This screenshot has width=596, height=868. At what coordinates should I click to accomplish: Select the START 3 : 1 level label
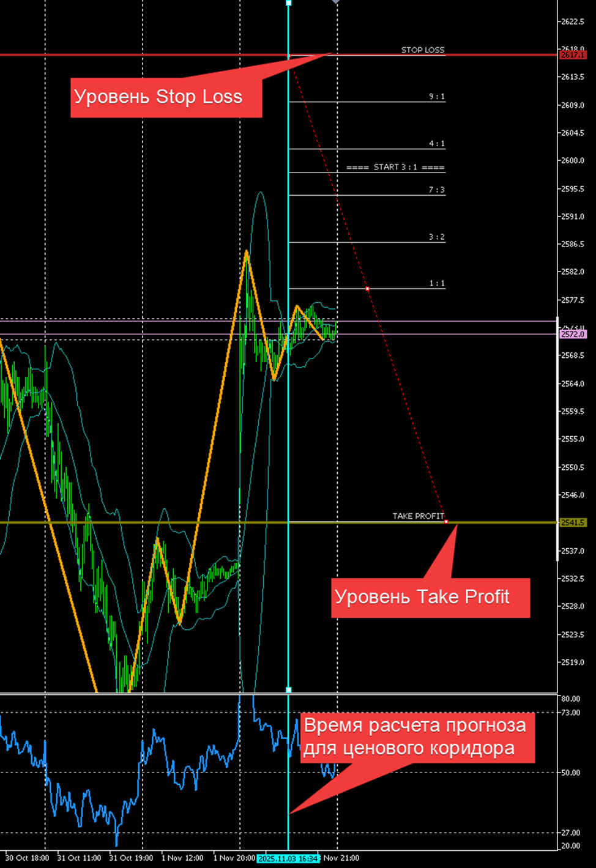click(x=395, y=167)
